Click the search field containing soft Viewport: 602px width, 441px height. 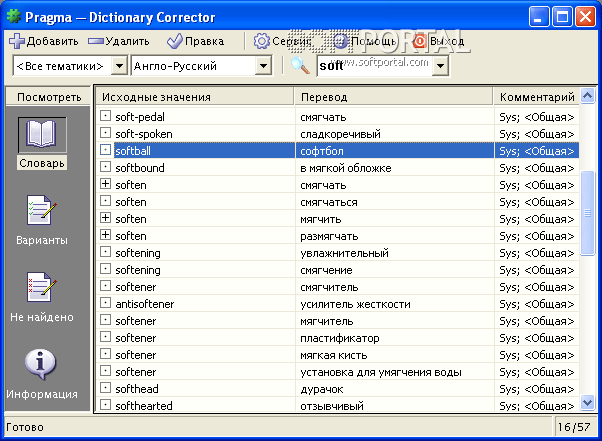coord(375,66)
